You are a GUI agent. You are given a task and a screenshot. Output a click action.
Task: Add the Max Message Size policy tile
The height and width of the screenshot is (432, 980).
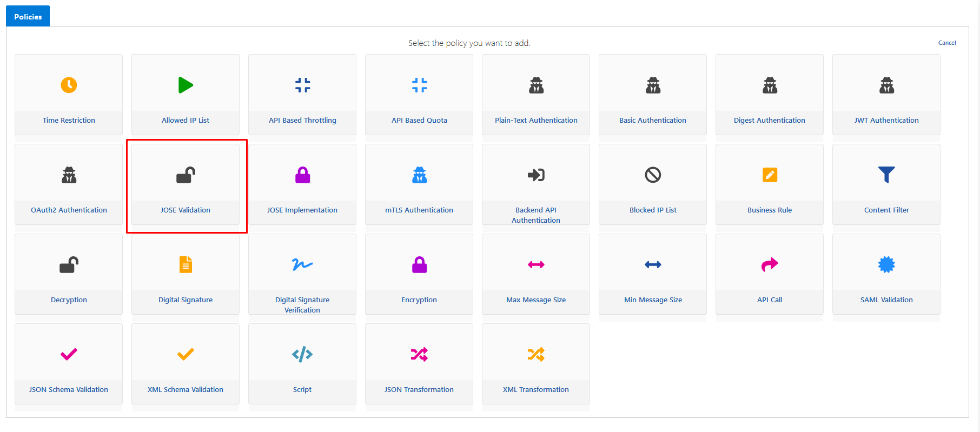tap(536, 274)
